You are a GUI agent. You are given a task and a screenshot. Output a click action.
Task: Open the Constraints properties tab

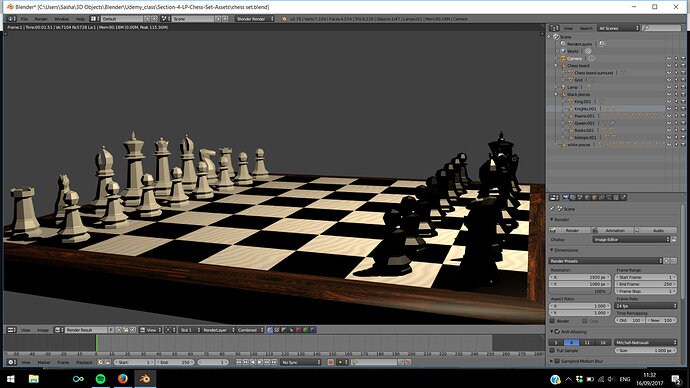coord(602,198)
